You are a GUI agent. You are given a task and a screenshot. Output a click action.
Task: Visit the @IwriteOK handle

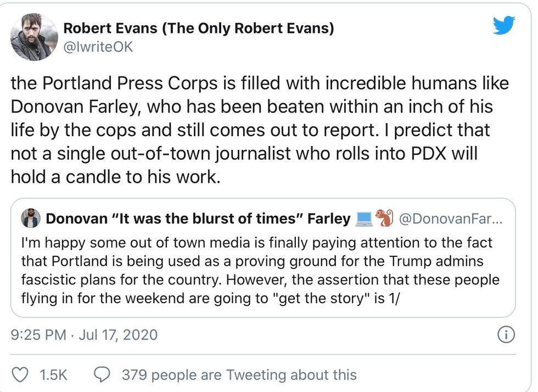coord(99,47)
